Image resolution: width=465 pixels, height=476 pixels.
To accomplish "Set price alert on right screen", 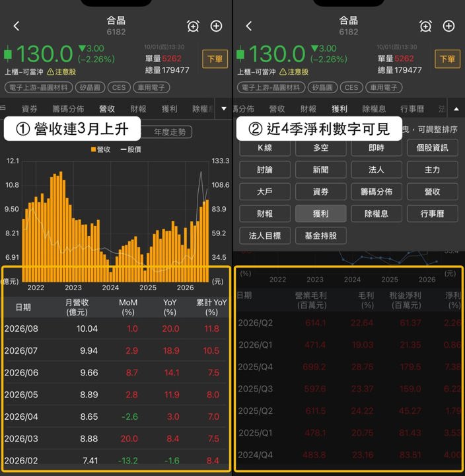I will point(425,26).
